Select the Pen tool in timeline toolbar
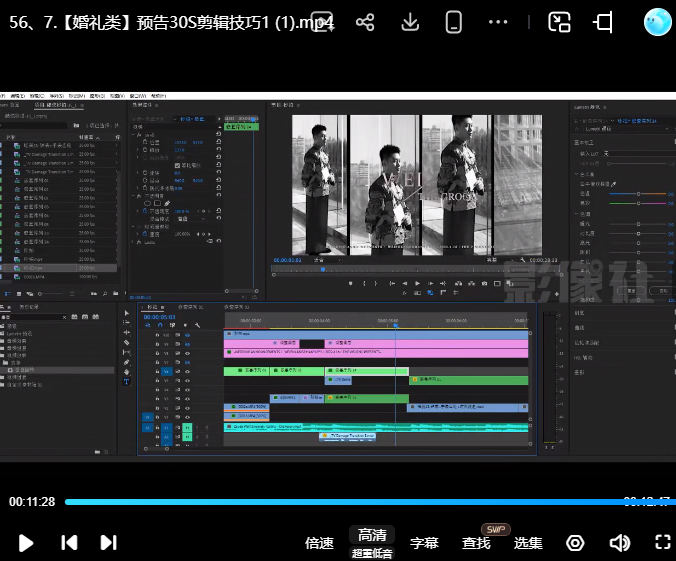Image resolution: width=676 pixels, height=561 pixels. tap(126, 362)
